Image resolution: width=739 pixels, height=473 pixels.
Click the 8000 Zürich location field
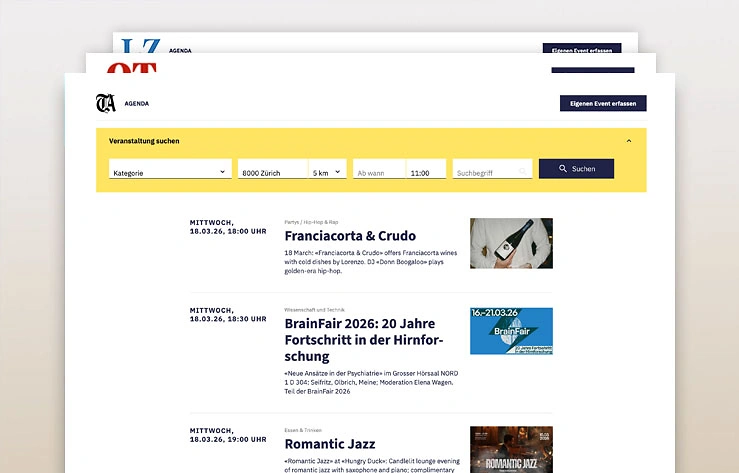pos(272,172)
